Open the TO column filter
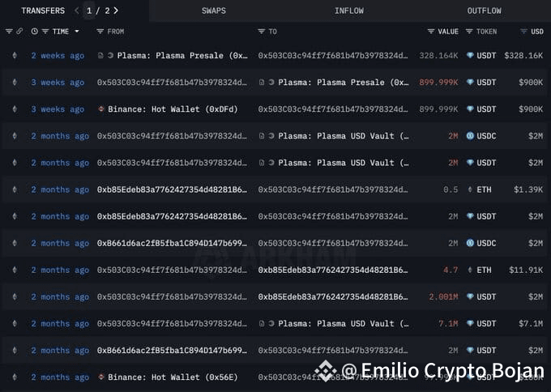 [261, 32]
